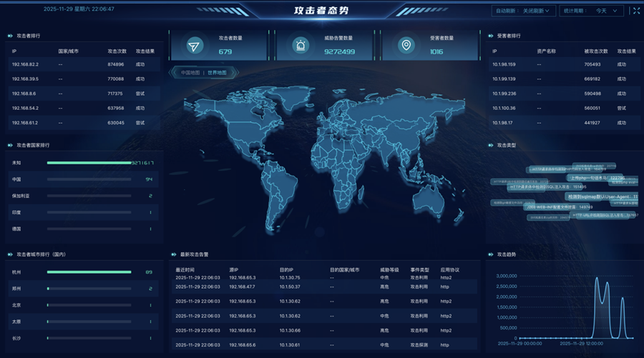Click the 郑州 city row

click(84, 289)
